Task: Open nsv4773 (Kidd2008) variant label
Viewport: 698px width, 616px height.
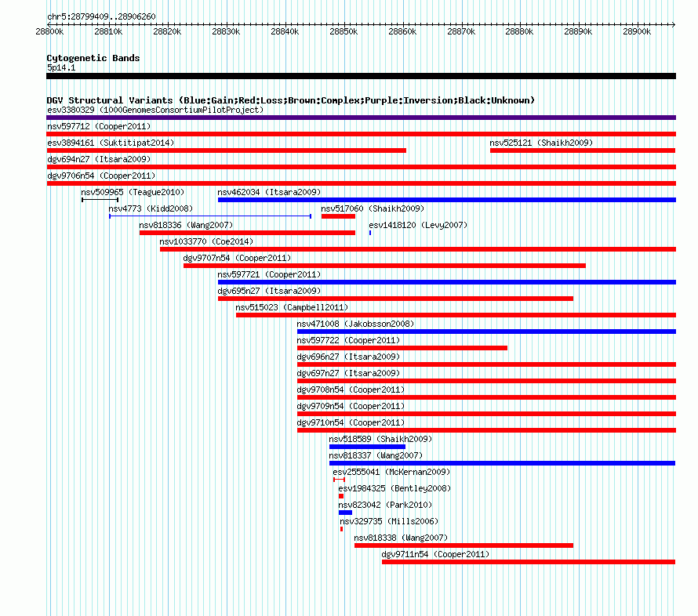Action: click(151, 208)
